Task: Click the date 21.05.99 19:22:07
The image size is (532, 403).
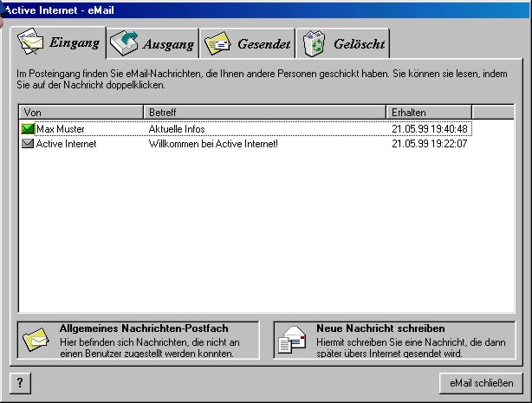Action: click(x=430, y=144)
